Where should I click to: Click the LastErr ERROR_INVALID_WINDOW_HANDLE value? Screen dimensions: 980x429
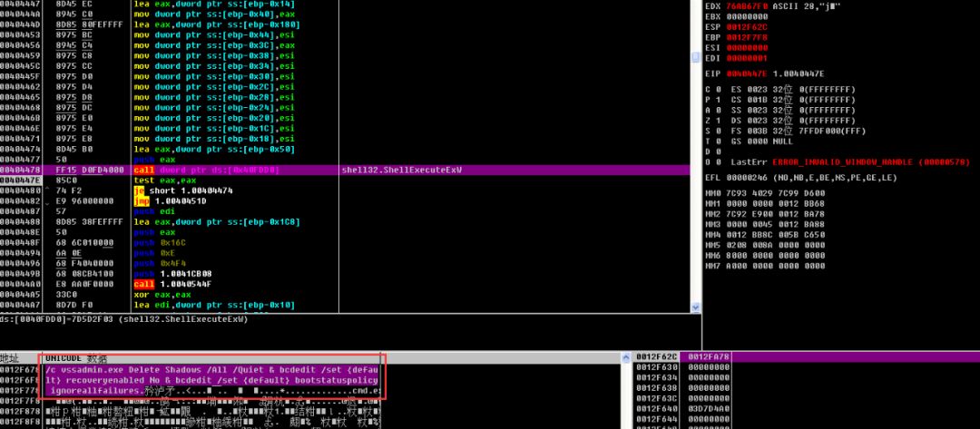pos(870,161)
